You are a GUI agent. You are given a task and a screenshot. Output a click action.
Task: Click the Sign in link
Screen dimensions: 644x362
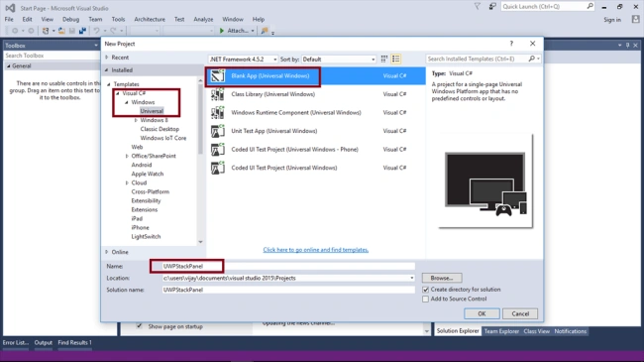(x=612, y=19)
